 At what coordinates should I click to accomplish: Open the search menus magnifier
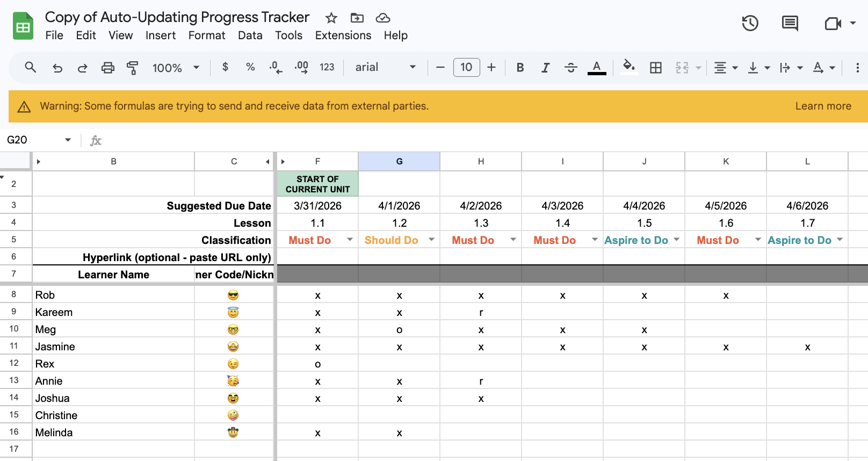click(31, 67)
